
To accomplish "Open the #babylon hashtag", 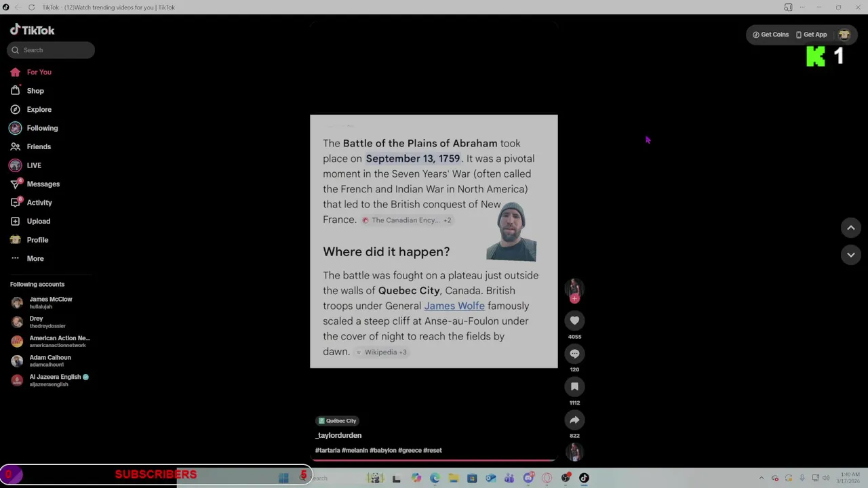I will [383, 450].
